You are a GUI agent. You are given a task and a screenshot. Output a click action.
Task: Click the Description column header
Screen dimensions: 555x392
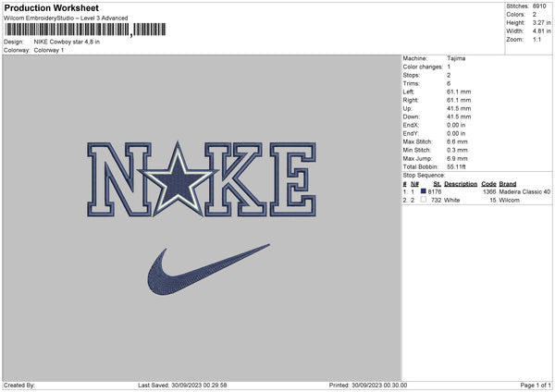(x=461, y=184)
